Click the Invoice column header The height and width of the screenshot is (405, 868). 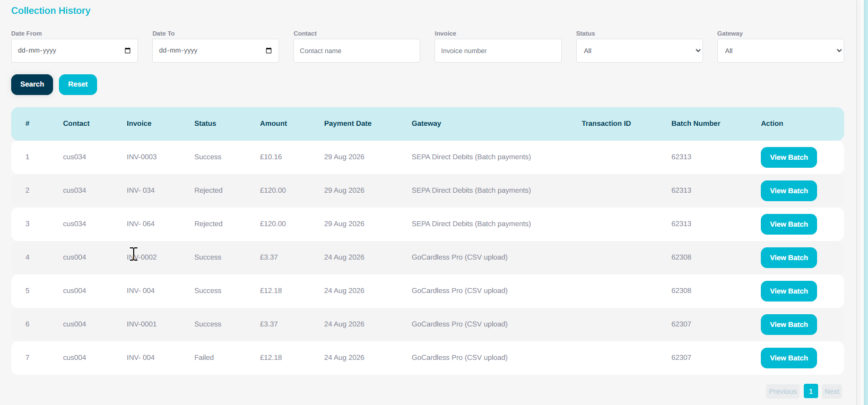click(x=139, y=123)
